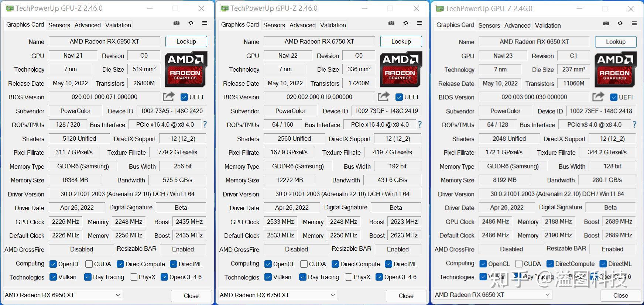Switch to Advanced tab in RX 6950 XT window
The width and height of the screenshot is (644, 305).
(x=88, y=25)
